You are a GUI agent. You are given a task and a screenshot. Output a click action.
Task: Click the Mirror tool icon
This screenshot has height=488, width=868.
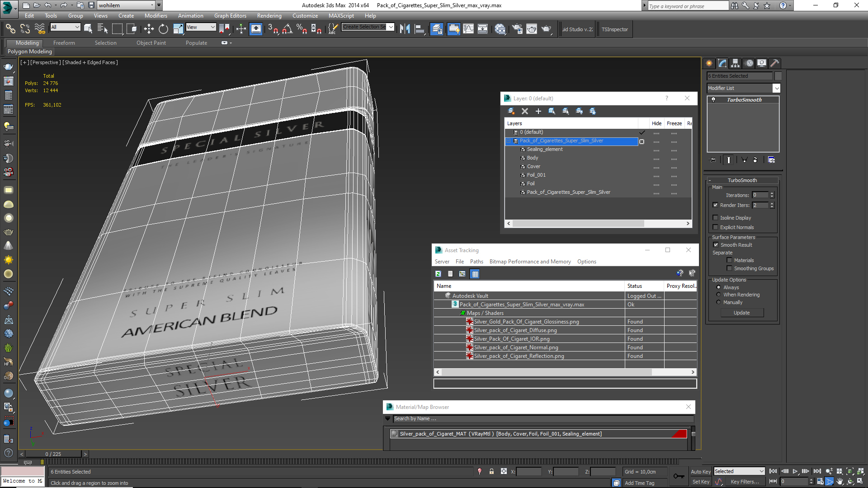[x=405, y=29]
